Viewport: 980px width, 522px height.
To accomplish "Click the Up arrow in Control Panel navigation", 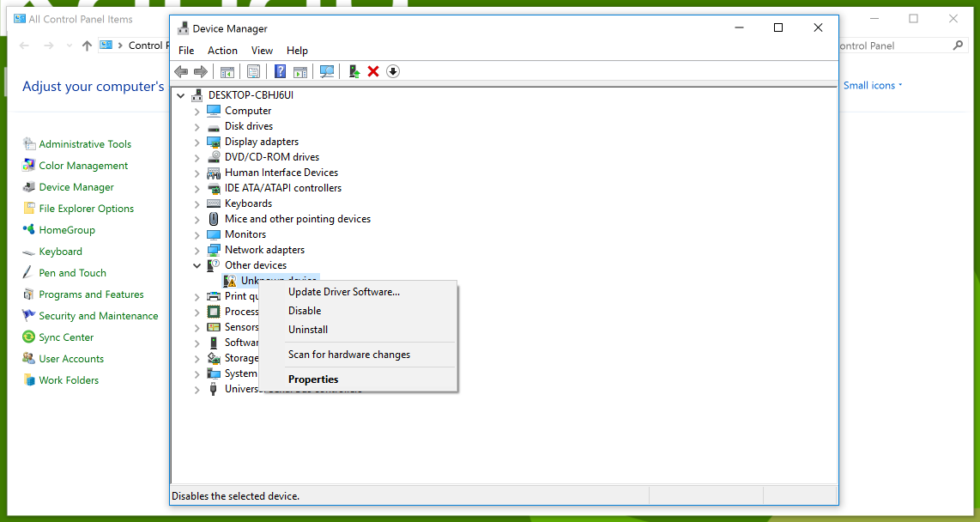I will (87, 46).
